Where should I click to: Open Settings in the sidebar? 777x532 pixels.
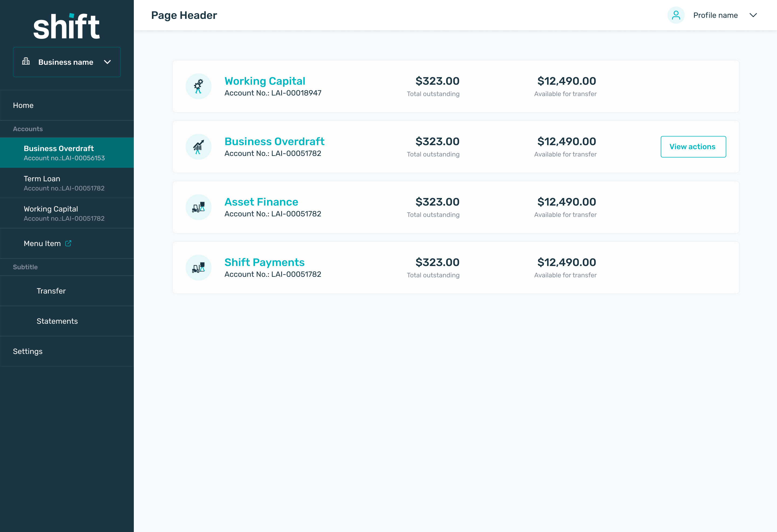click(28, 352)
